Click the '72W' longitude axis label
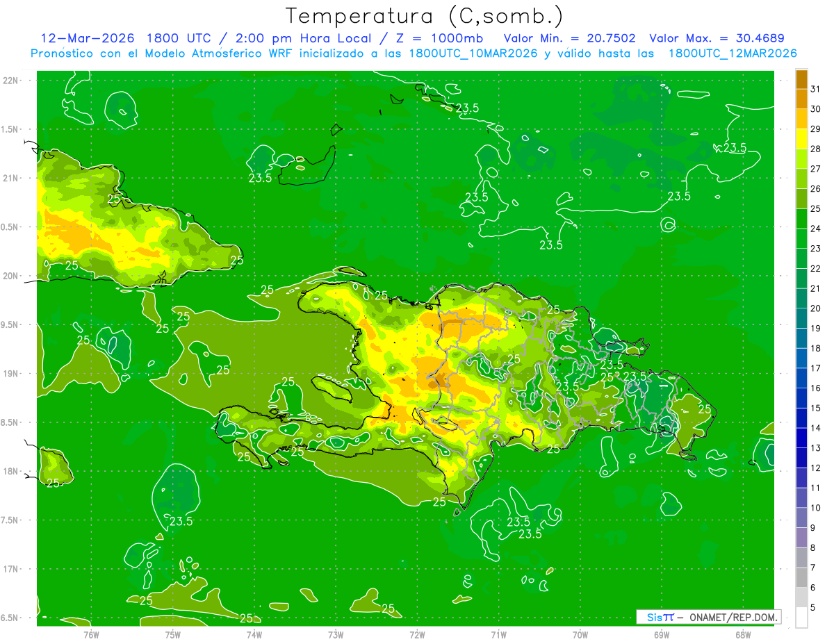The width and height of the screenshot is (834, 644). point(418,634)
